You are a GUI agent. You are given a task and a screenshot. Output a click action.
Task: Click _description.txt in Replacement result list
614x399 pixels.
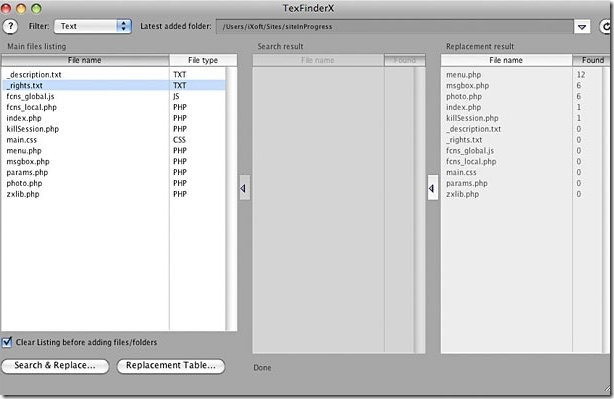click(473, 129)
